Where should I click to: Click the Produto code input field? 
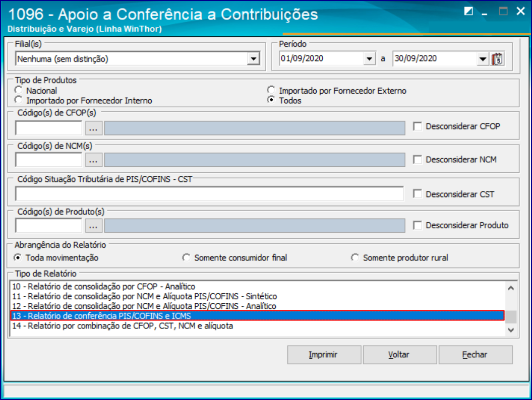click(49, 226)
